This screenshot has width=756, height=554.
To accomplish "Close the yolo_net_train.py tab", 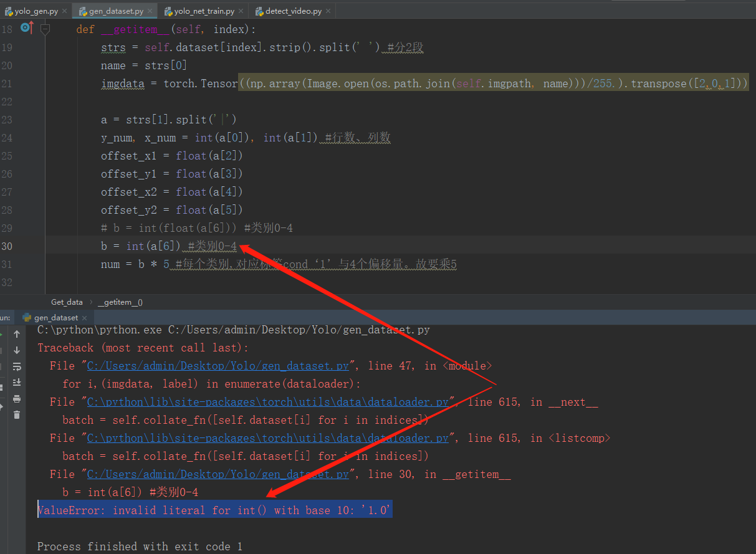I will pyautogui.click(x=242, y=11).
